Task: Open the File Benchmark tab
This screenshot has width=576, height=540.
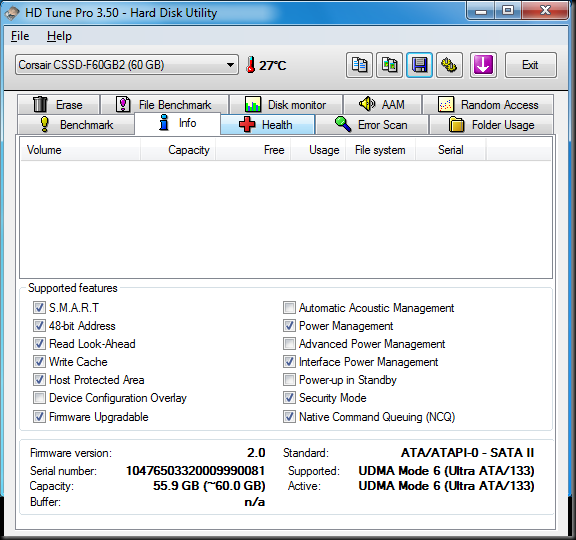Action: pos(165,105)
